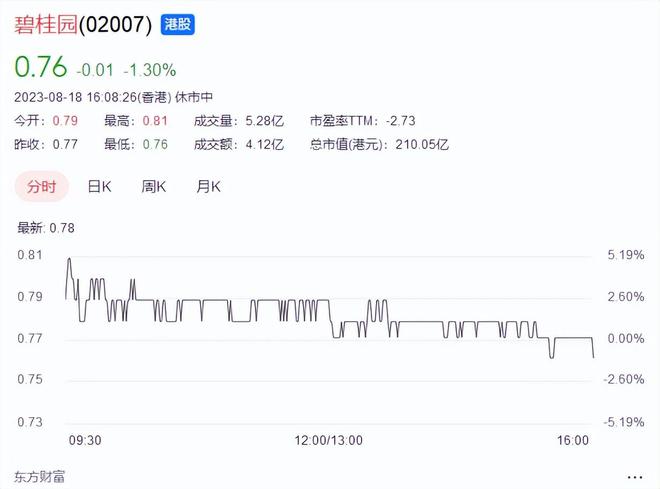Image resolution: width=660 pixels, height=489 pixels.
Task: Click the 0.79 price axis label
Action: (30, 297)
